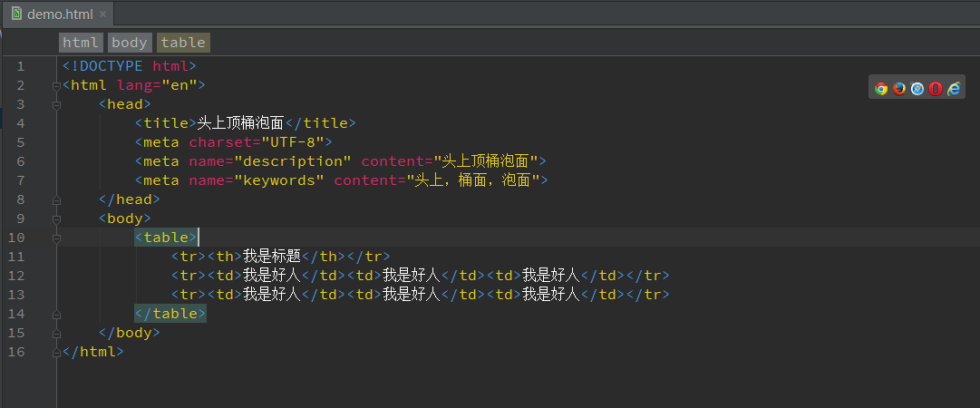Collapse the head tag fold marker
Viewport: 980px width, 408px height.
point(57,105)
